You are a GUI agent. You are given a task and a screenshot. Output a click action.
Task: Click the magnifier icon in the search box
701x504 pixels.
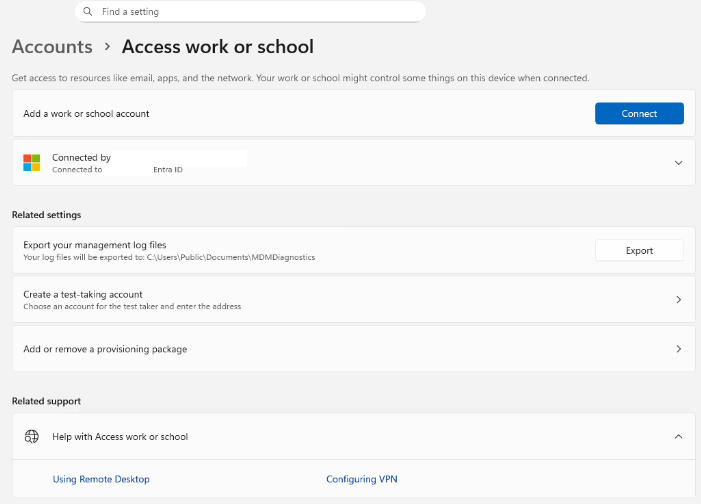click(88, 12)
